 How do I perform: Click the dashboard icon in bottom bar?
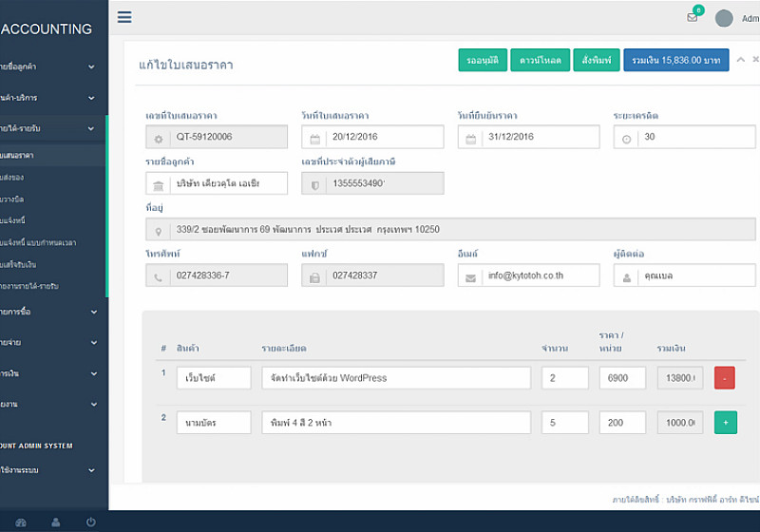[x=21, y=522]
